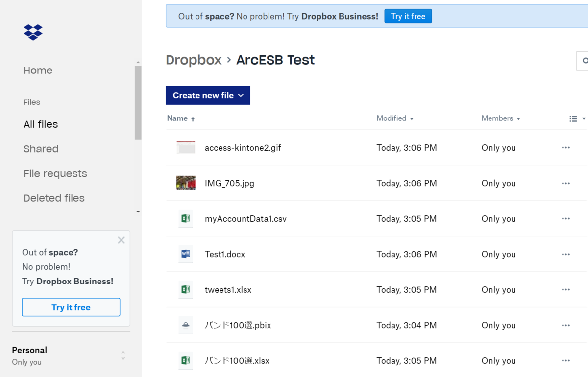Open file access-kintone2.gif by name
The height and width of the screenshot is (377, 588).
(x=243, y=148)
